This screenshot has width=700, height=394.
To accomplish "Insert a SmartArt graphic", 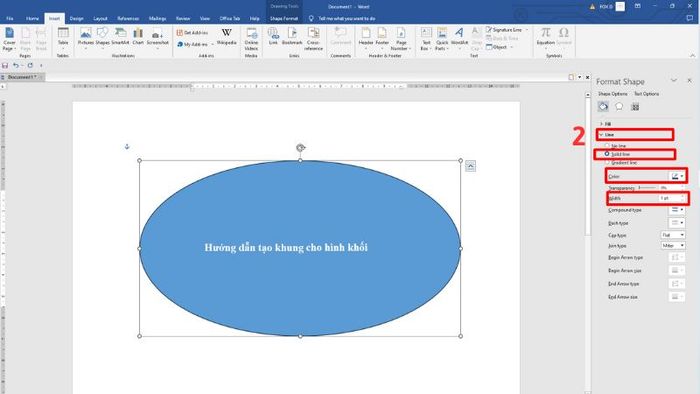I will point(120,37).
